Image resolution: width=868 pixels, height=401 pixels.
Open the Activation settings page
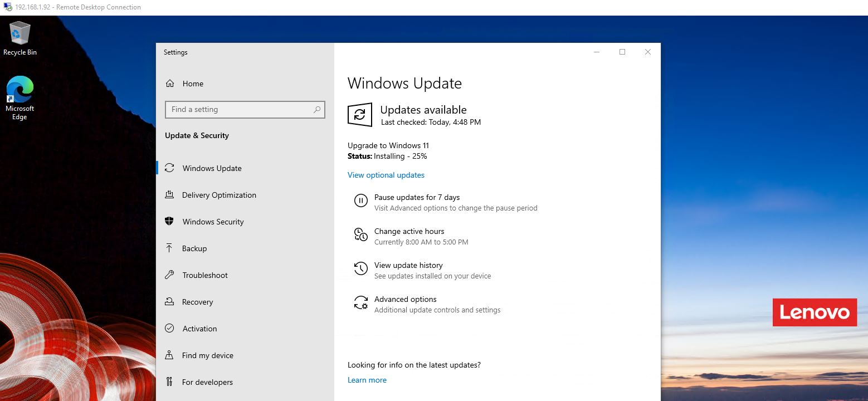[199, 329]
